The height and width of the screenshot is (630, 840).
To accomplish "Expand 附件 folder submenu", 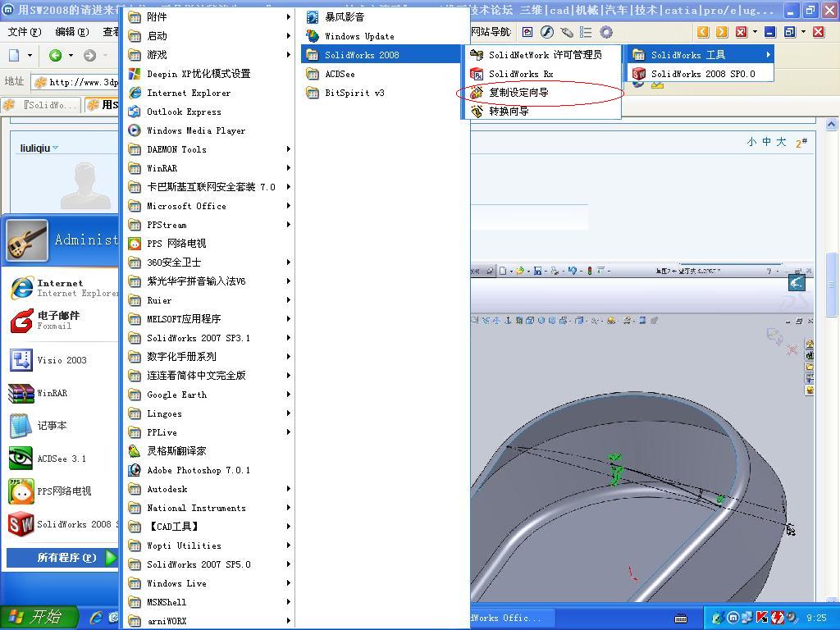I will point(209,17).
